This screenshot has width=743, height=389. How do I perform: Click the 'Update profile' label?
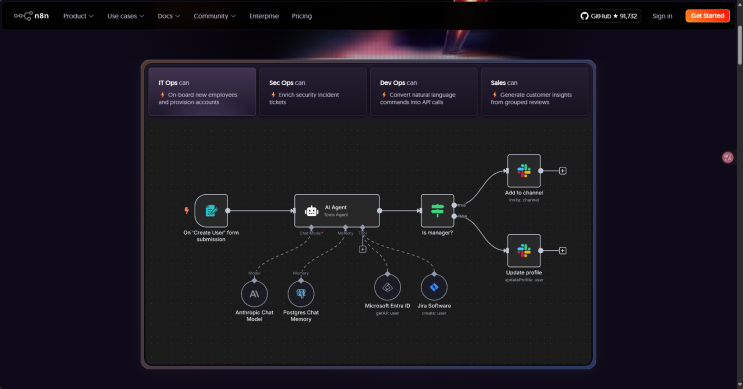pos(524,273)
